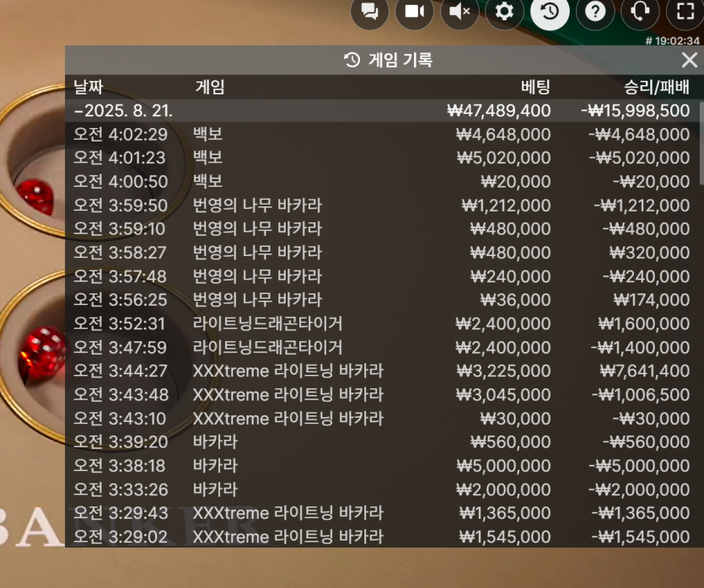704x588 pixels.
Task: Close the 게임 기록 panel
Action: 689,60
